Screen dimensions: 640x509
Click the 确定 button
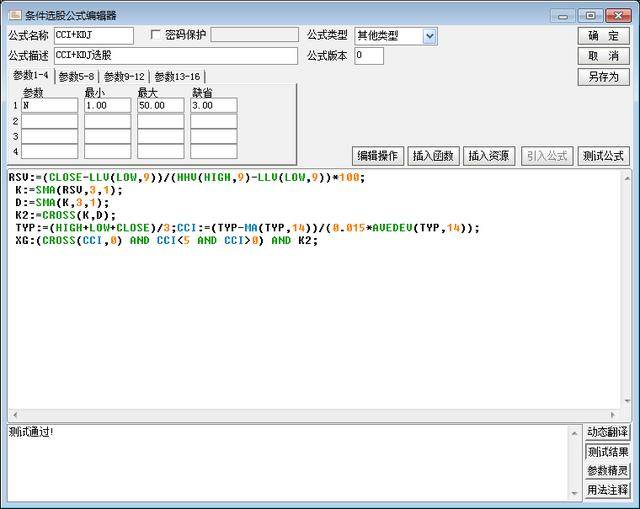point(603,36)
